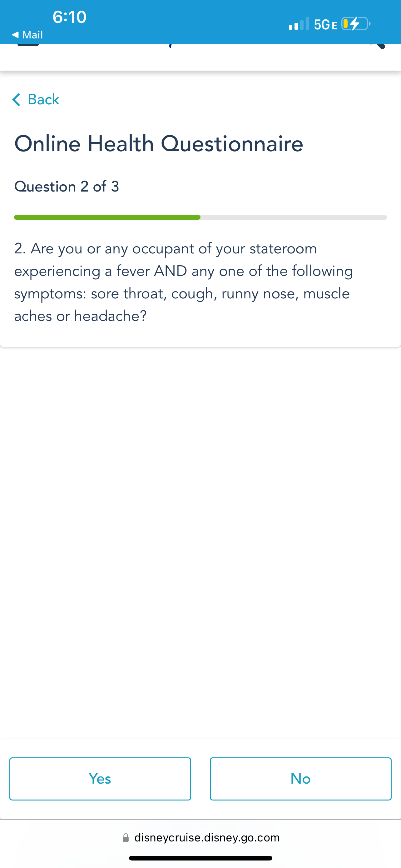Tap the disneycruise.disney.go.com address bar
The width and height of the screenshot is (401, 868).
[x=201, y=838]
